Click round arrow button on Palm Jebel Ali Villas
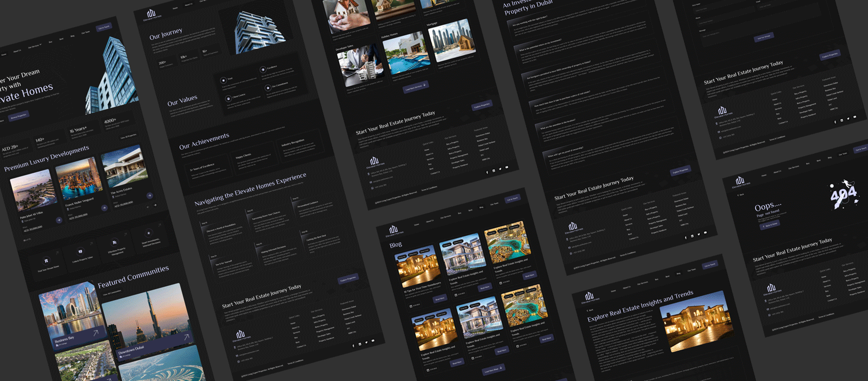The width and height of the screenshot is (868, 381). click(x=59, y=220)
